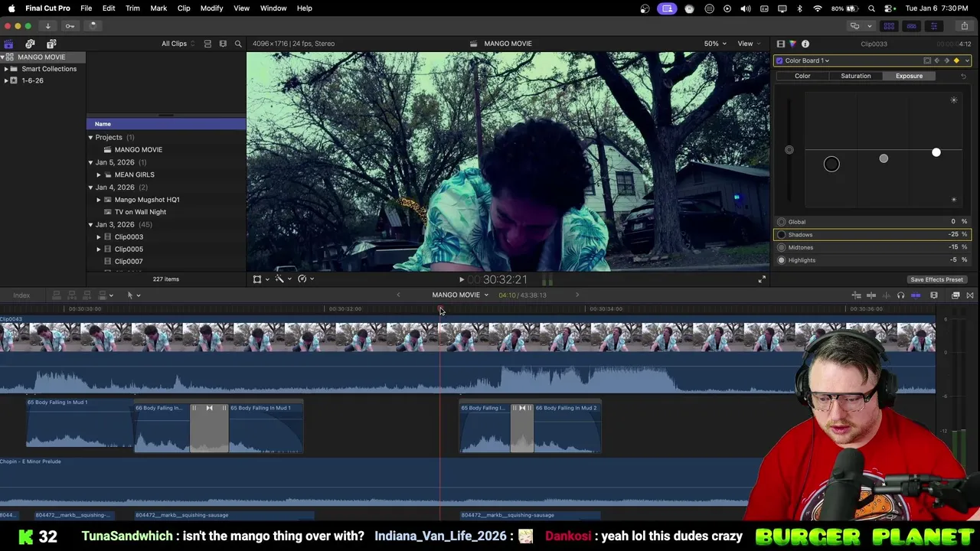Switch to the Exposure tab
980x551 pixels.
point(909,76)
